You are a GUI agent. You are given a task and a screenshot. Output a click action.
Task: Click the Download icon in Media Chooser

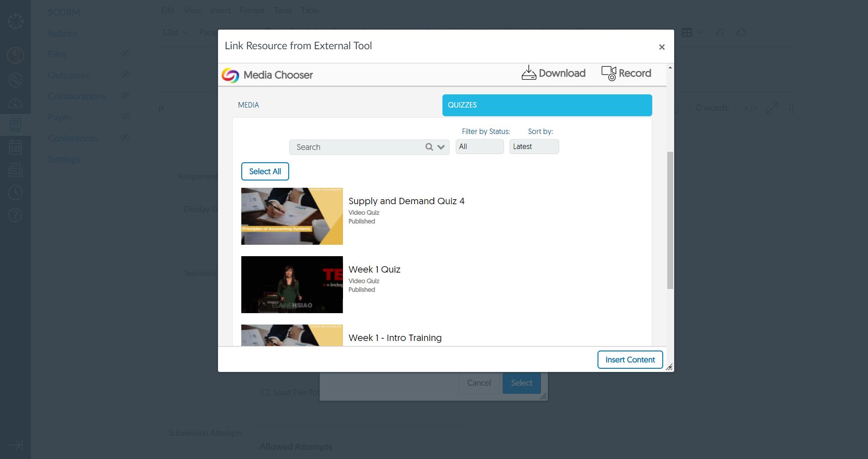(x=529, y=73)
